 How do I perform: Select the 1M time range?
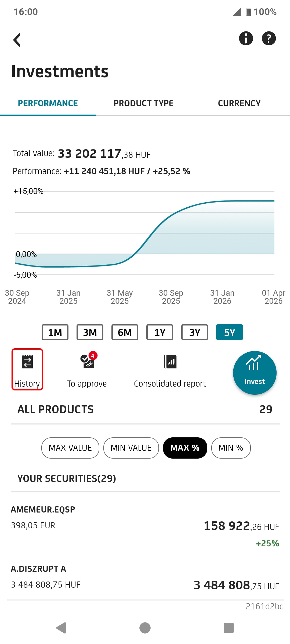tap(55, 332)
